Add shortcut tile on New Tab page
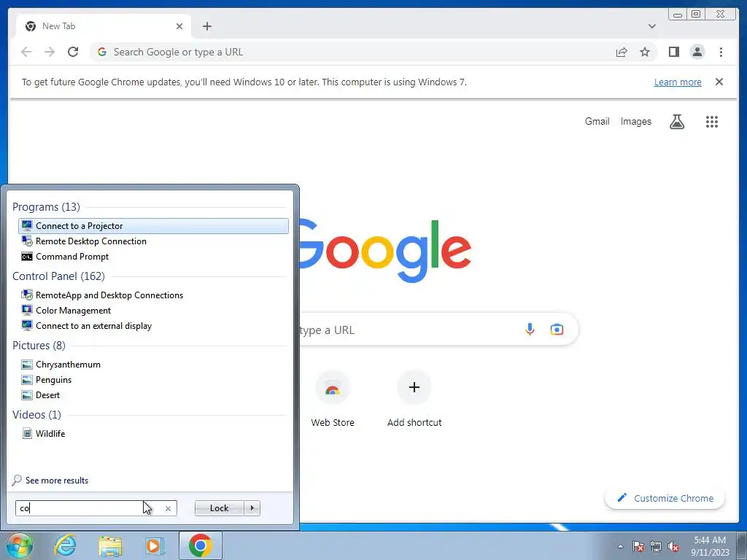 tap(414, 399)
